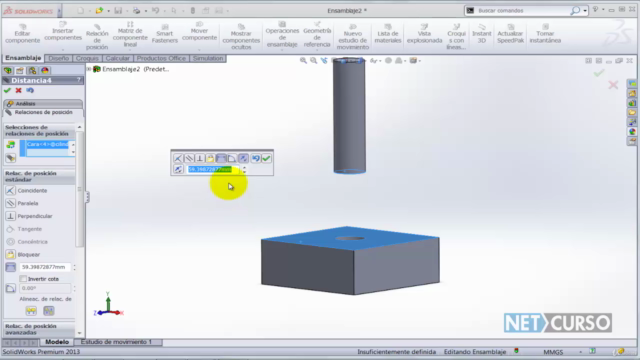The width and height of the screenshot is (640, 360).
Task: Click the aligned mate alignment button
Action: pos(31,311)
